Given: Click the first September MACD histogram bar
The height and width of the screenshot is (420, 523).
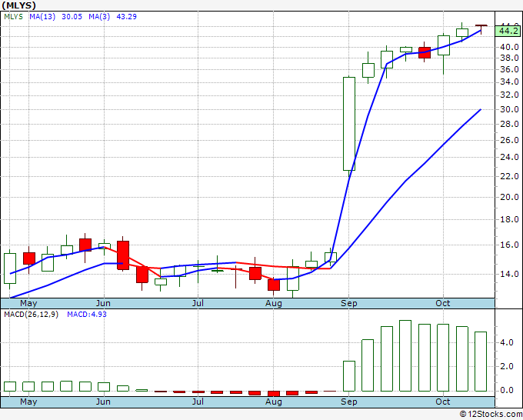Looking at the screenshot, I should pos(349,376).
